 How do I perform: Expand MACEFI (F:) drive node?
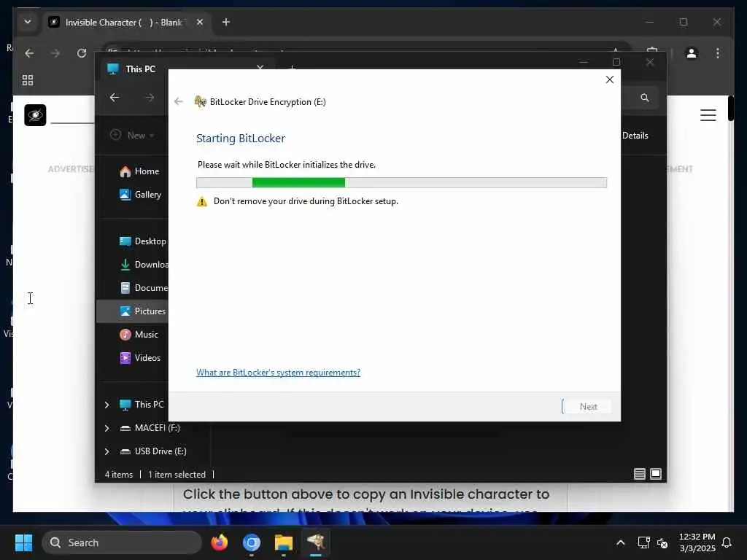point(107,428)
